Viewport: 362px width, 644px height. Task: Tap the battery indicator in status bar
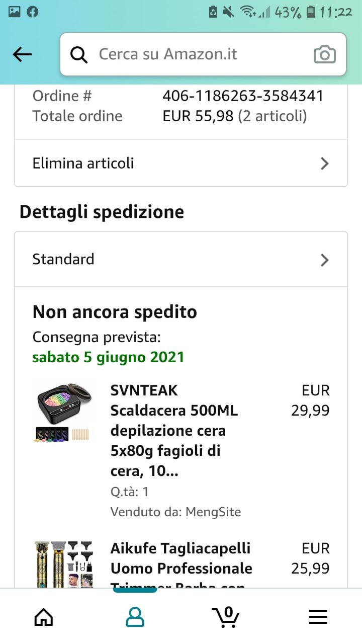pos(311,12)
